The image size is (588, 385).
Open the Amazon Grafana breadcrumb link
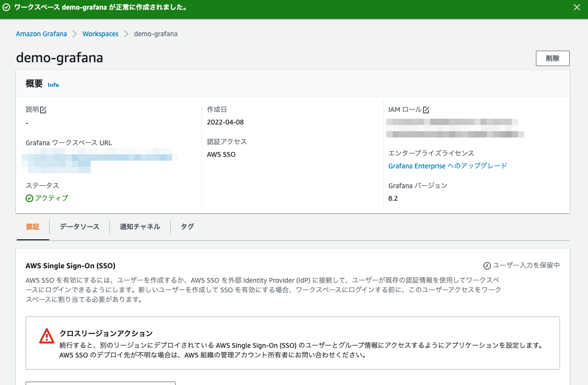[x=41, y=34]
